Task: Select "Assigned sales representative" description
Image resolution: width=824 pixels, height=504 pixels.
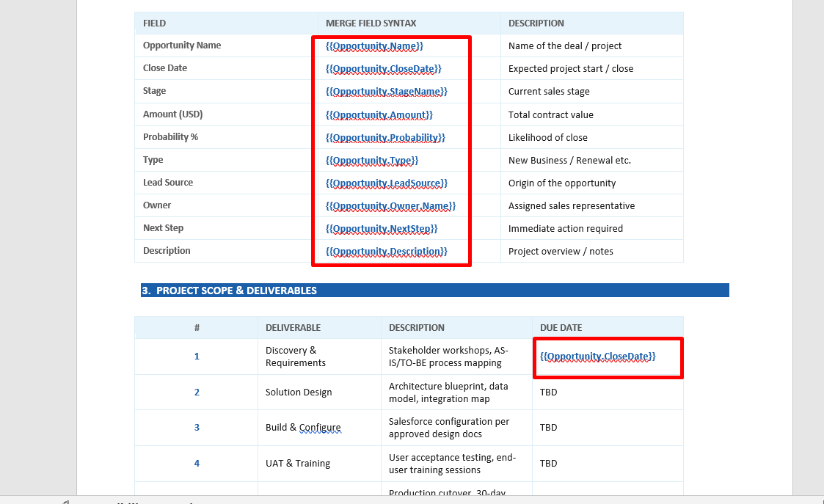Action: (572, 206)
